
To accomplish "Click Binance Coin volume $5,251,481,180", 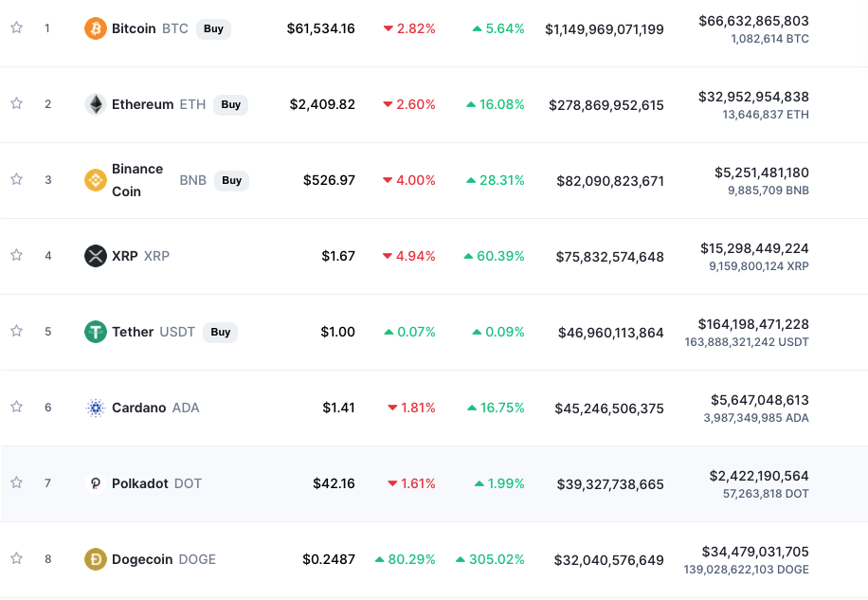I will coord(762,173).
